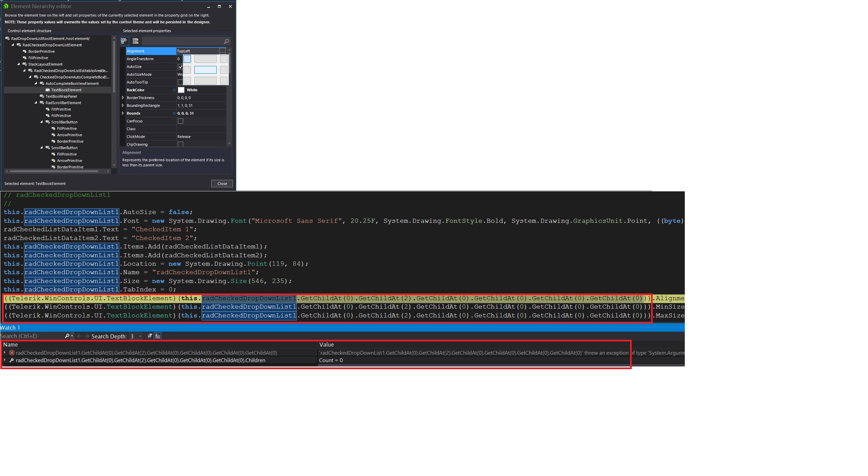Image resolution: width=868 pixels, height=476 pixels.
Task: Select the StackLayoutElement tree item
Action: (x=45, y=64)
